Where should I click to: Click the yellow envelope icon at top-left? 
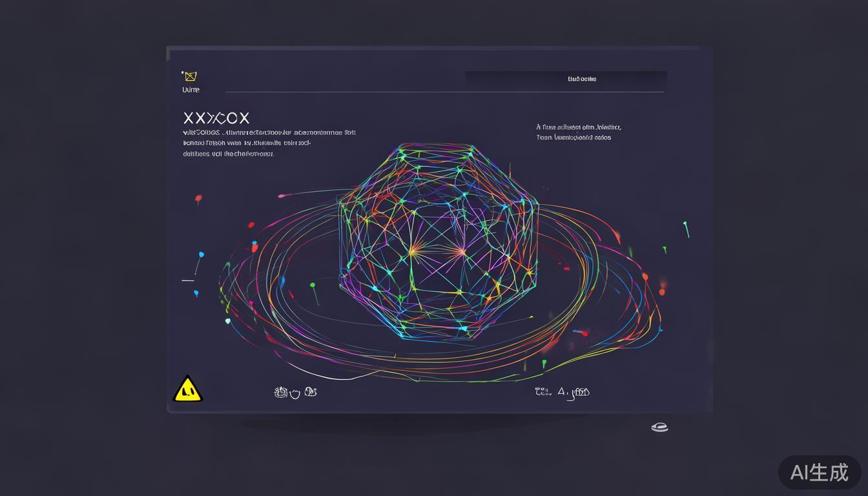click(x=190, y=76)
